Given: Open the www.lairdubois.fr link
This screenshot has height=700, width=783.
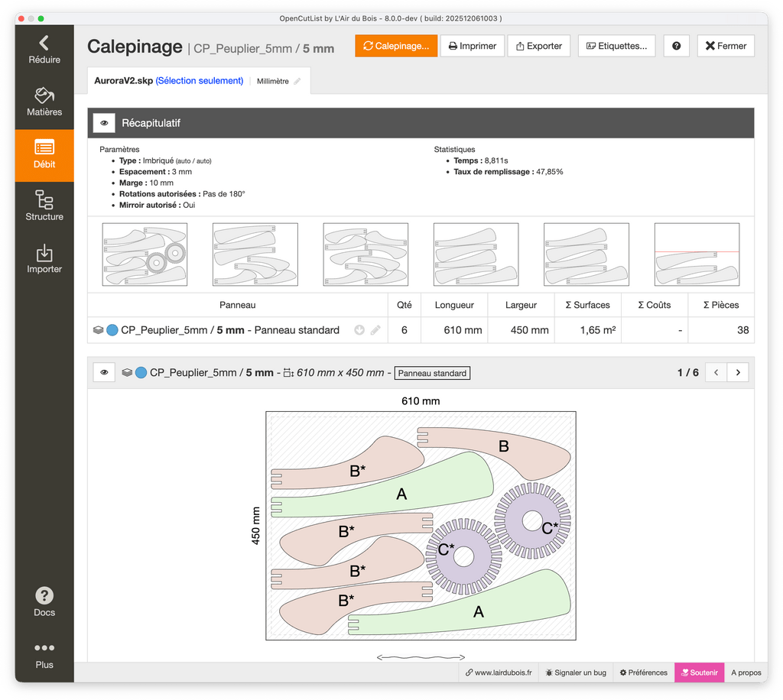Looking at the screenshot, I should click(498, 672).
